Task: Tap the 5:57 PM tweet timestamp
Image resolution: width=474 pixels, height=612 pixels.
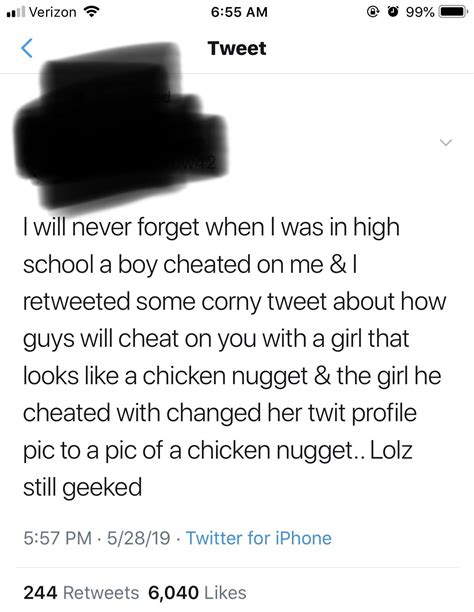Action: pyautogui.click(x=58, y=538)
